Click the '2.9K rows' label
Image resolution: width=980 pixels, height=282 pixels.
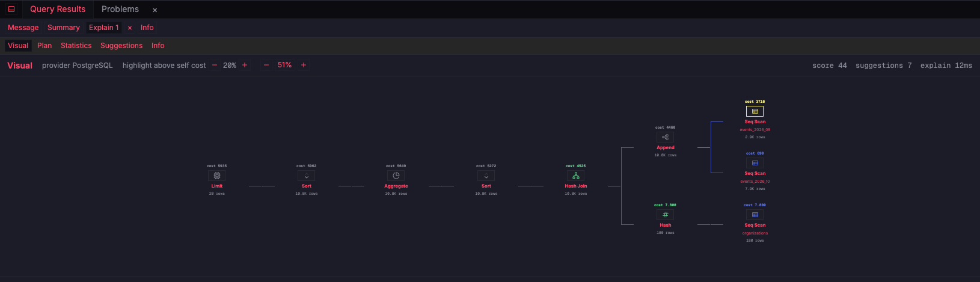755,137
